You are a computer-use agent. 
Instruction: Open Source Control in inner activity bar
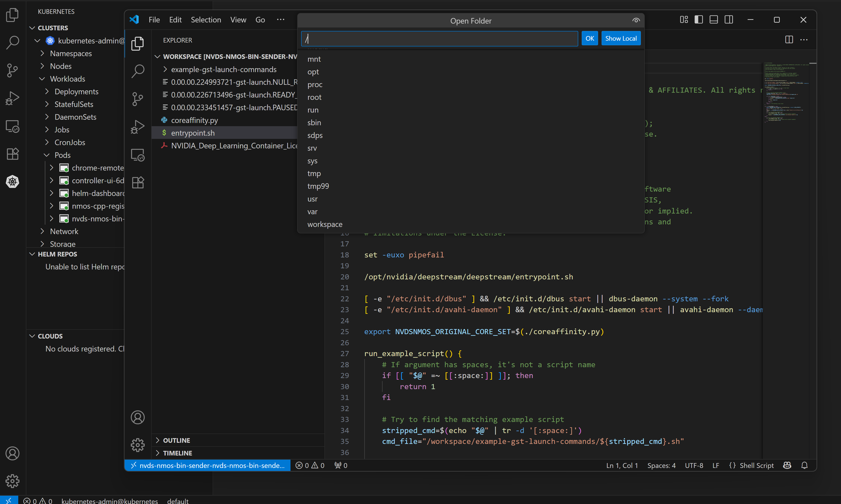point(138,99)
